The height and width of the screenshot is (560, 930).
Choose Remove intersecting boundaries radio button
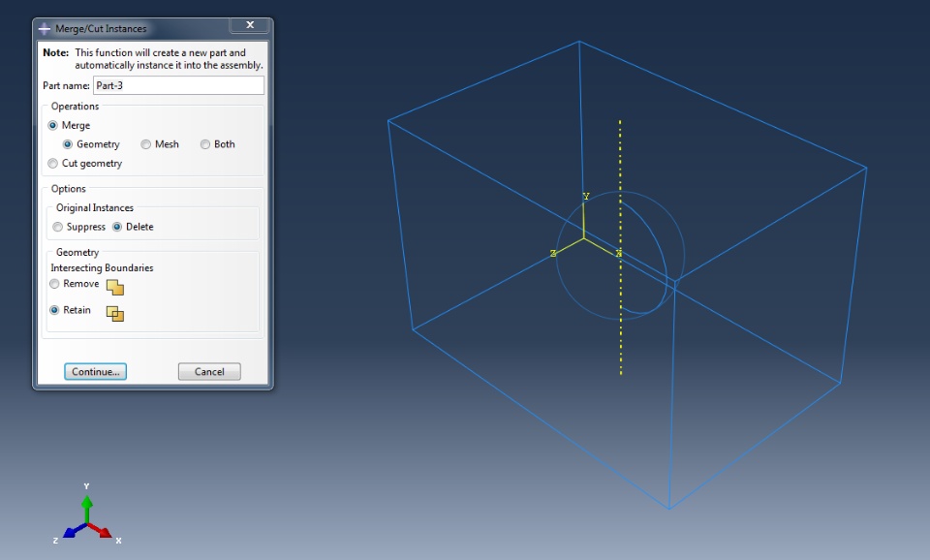54,284
